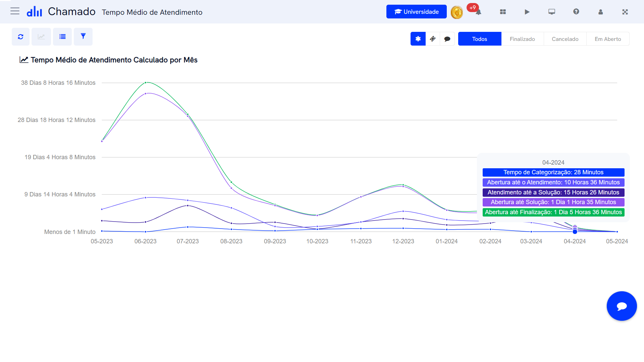Screen dimensions: 644x362
Task: Click the 04-2024 highlighted data point
Action: (575, 231)
